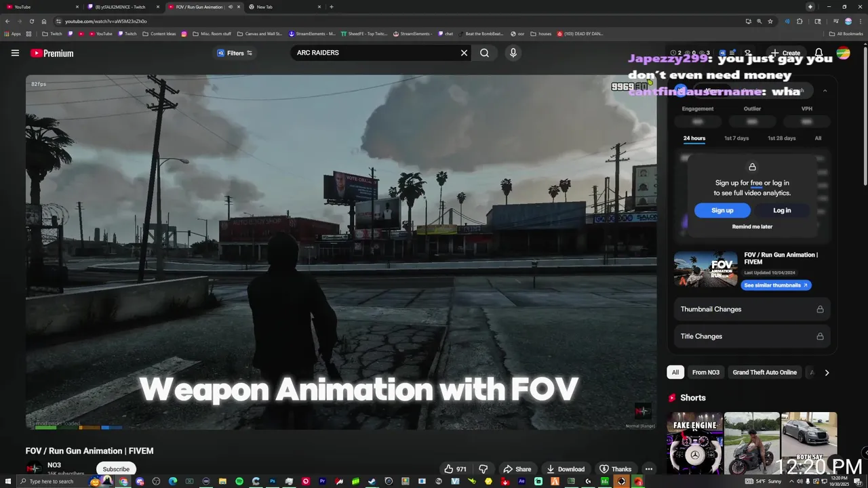Run search with the magnifier icon
This screenshot has width=868, height=488.
(484, 53)
